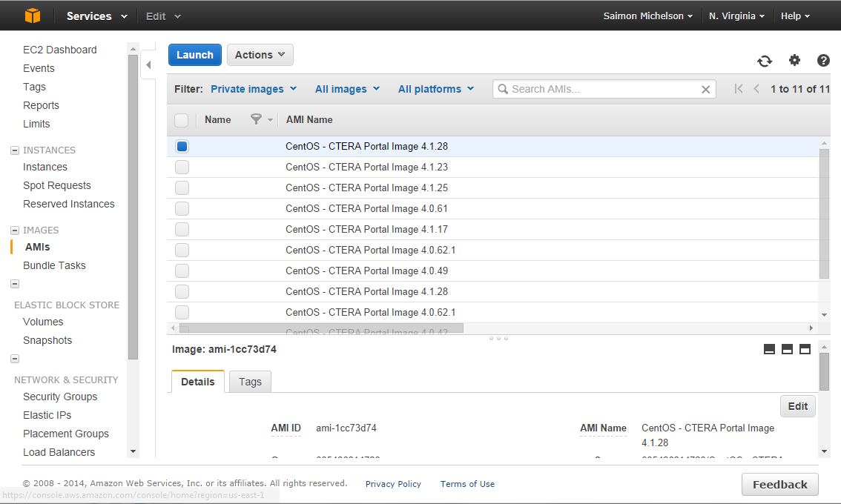Open the N. Virginia region selector

tap(736, 16)
